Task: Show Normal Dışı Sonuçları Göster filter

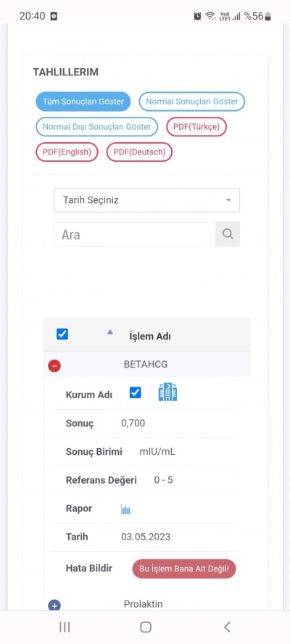Action: click(x=97, y=127)
